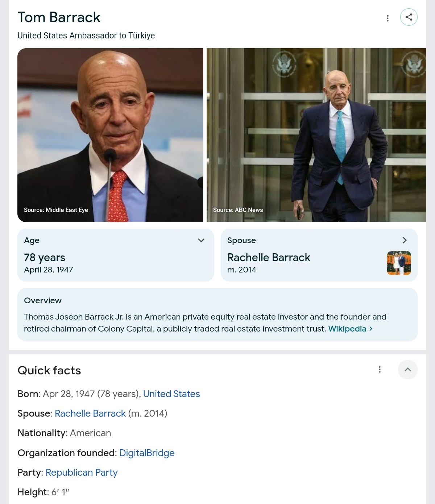Follow the Wikipedia link in Overview
435x504 pixels.
pos(347,329)
